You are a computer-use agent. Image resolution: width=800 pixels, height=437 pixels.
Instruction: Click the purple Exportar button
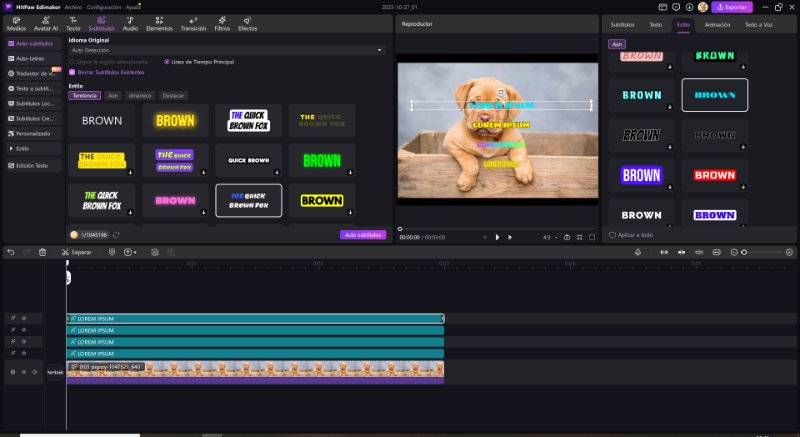(x=732, y=7)
